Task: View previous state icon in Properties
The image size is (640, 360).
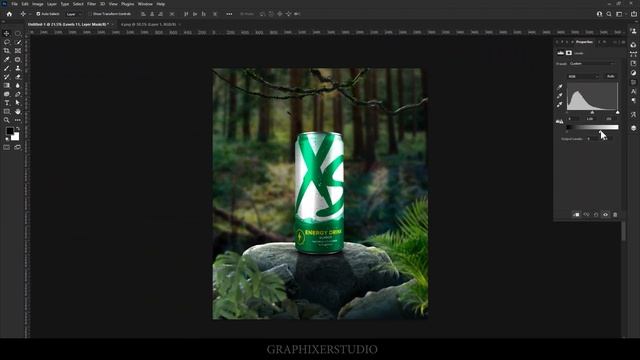Action: tap(586, 214)
